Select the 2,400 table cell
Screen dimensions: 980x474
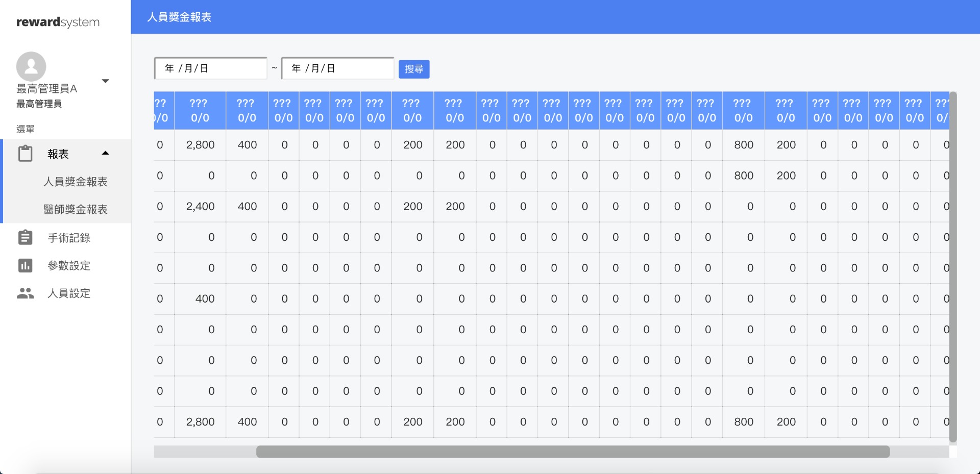(x=200, y=207)
